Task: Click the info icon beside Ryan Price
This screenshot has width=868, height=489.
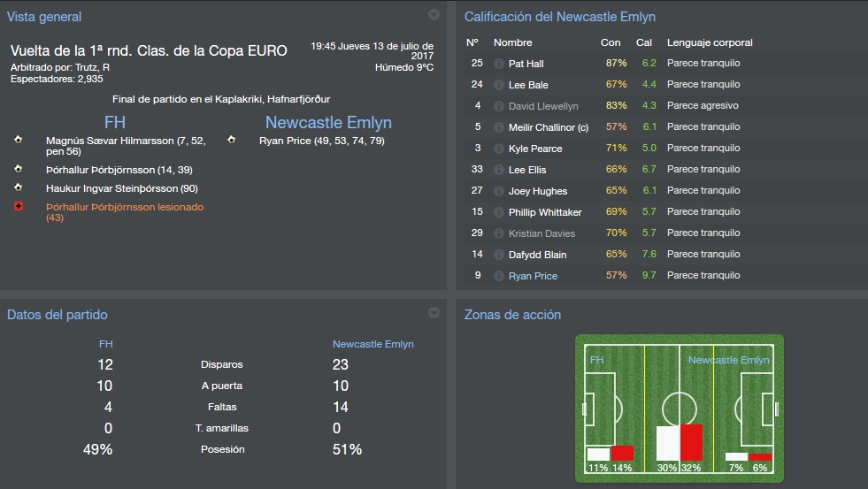Action: click(x=499, y=276)
